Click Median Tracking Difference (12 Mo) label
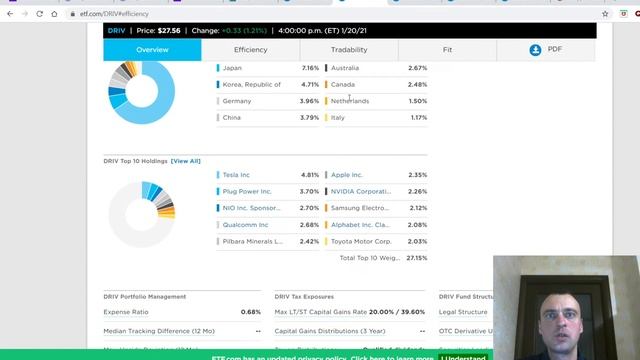This screenshot has width=640, height=360. click(x=159, y=331)
